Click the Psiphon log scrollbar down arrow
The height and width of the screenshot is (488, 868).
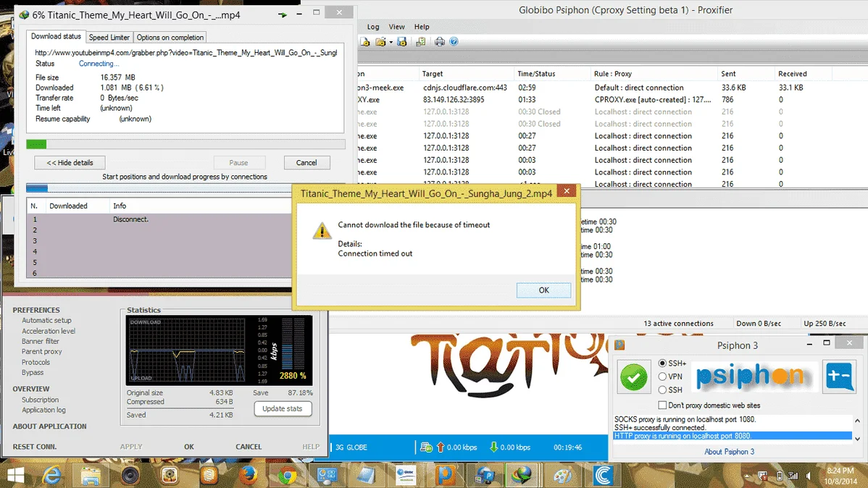click(857, 438)
